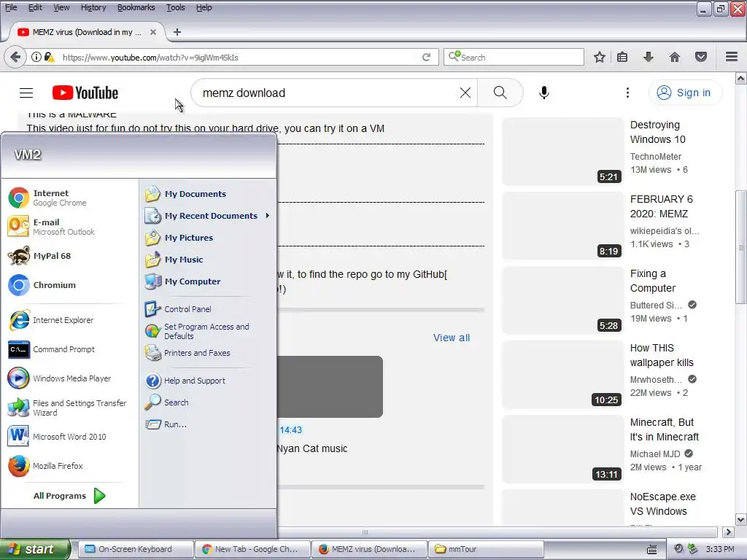Show bookmarks list icon in toolbar
This screenshot has height=560, width=747.
[x=622, y=57]
